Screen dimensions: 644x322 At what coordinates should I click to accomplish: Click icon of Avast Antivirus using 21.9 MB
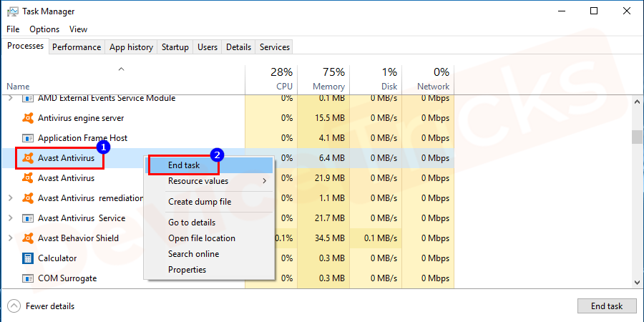pyautogui.click(x=27, y=178)
